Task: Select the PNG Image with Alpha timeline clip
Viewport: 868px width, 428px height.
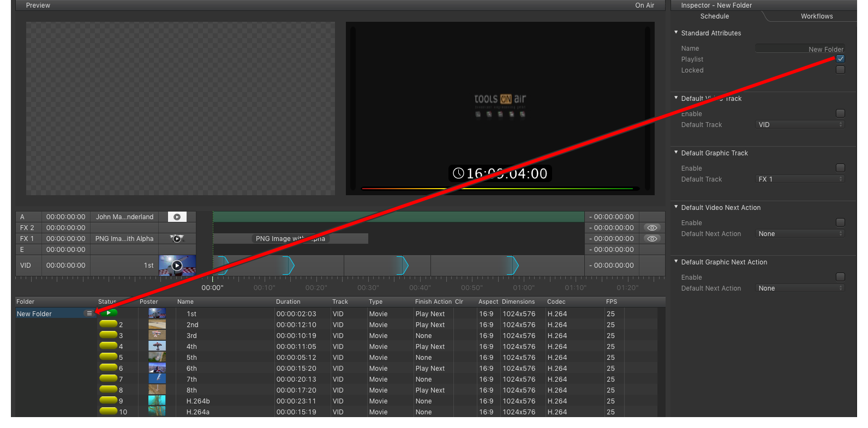Action: coord(290,239)
